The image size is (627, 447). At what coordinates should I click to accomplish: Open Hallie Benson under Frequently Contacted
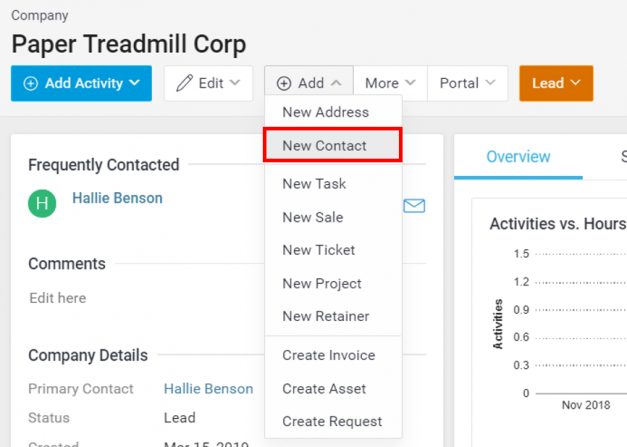tap(117, 198)
